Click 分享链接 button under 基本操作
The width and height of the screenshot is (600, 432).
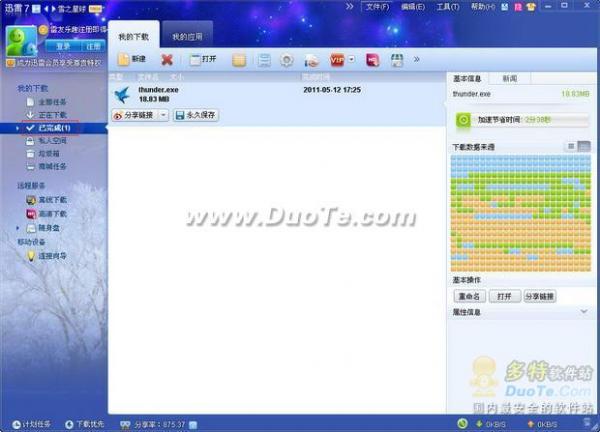(540, 297)
